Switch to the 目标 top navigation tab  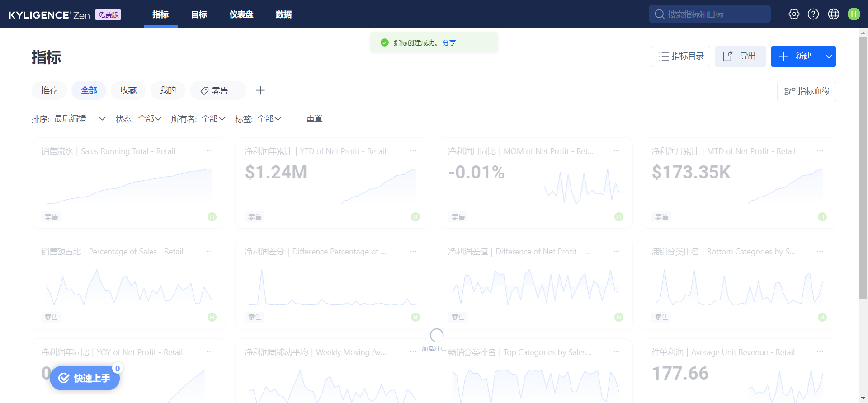[199, 14]
